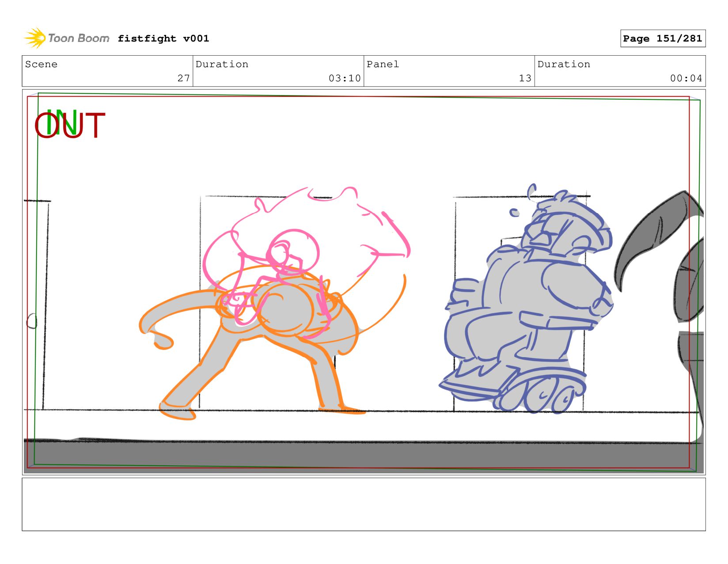Select the 'fistfight v001' title text
The height and width of the screenshot is (564, 728).
click(163, 38)
